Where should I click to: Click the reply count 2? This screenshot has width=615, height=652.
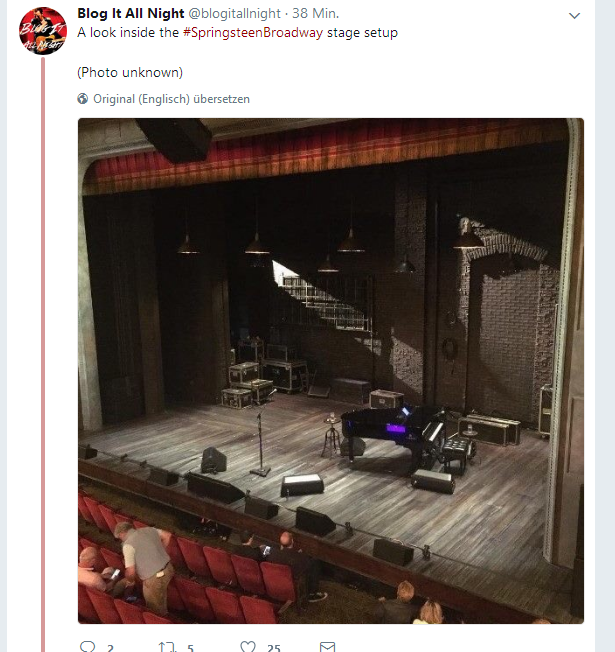[110, 648]
